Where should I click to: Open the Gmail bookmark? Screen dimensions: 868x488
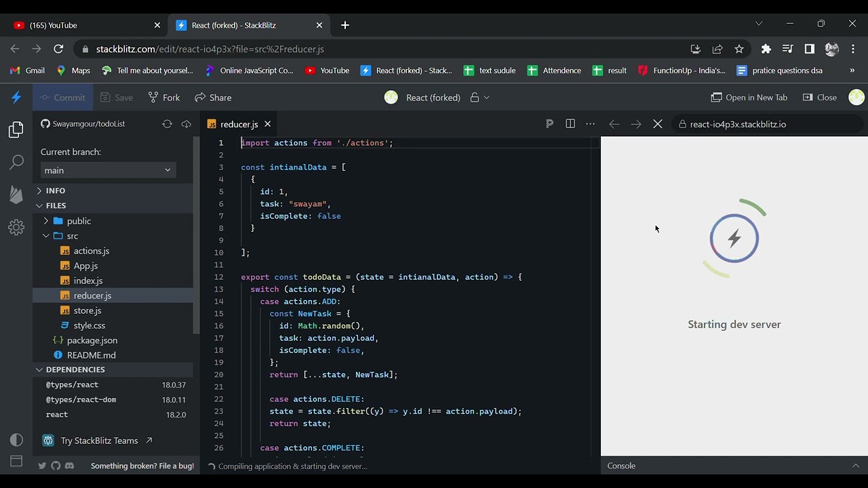[28, 70]
